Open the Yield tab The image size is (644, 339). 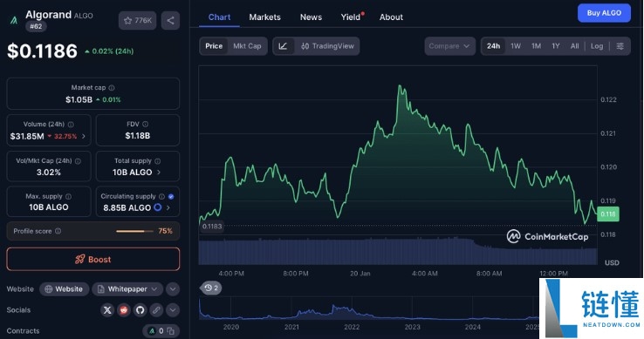tap(351, 17)
